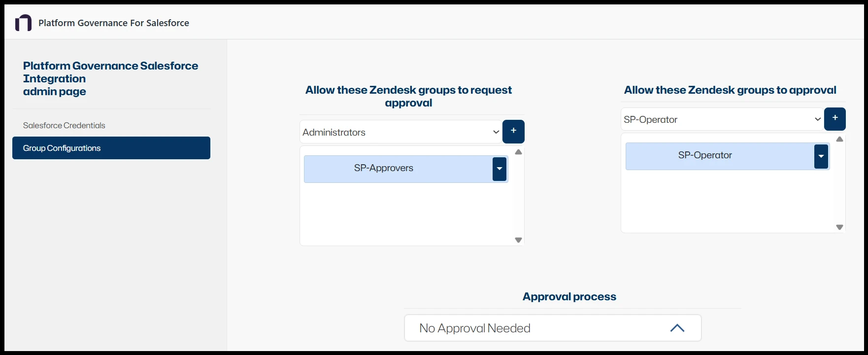The height and width of the screenshot is (355, 868).
Task: Click the up scroll arrow in approvers list
Action: [518, 152]
